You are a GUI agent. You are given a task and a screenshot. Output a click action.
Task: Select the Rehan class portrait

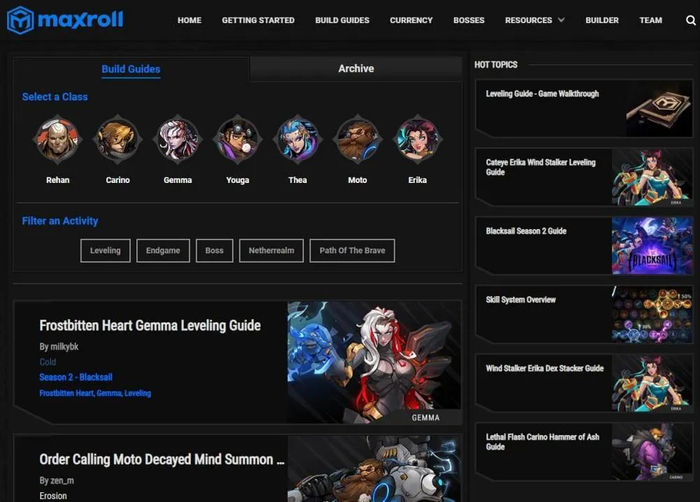pos(58,139)
